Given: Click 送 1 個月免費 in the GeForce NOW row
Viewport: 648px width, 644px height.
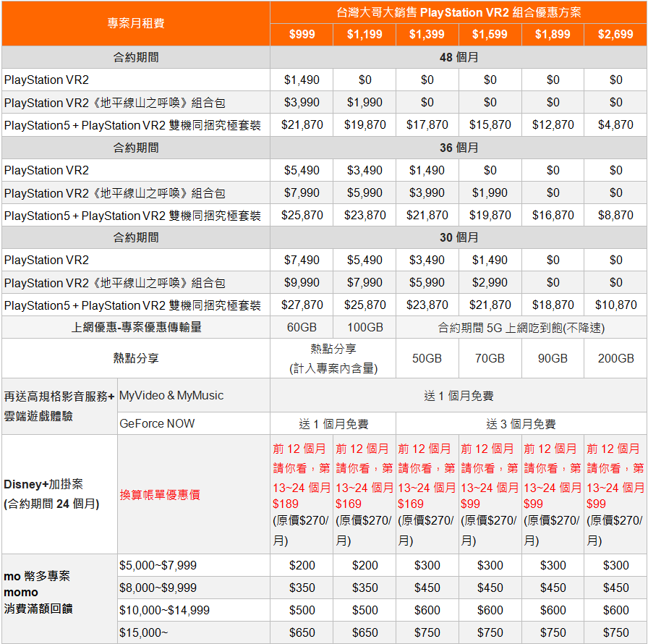Looking at the screenshot, I should (333, 424).
